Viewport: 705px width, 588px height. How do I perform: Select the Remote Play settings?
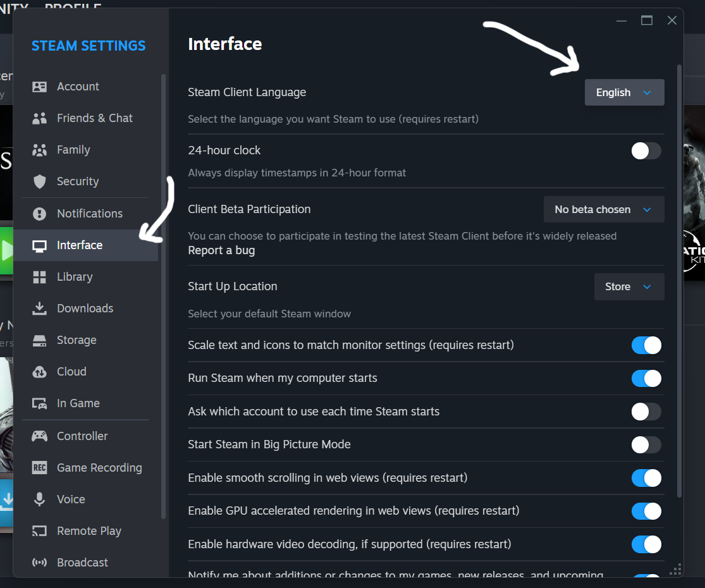[85, 531]
